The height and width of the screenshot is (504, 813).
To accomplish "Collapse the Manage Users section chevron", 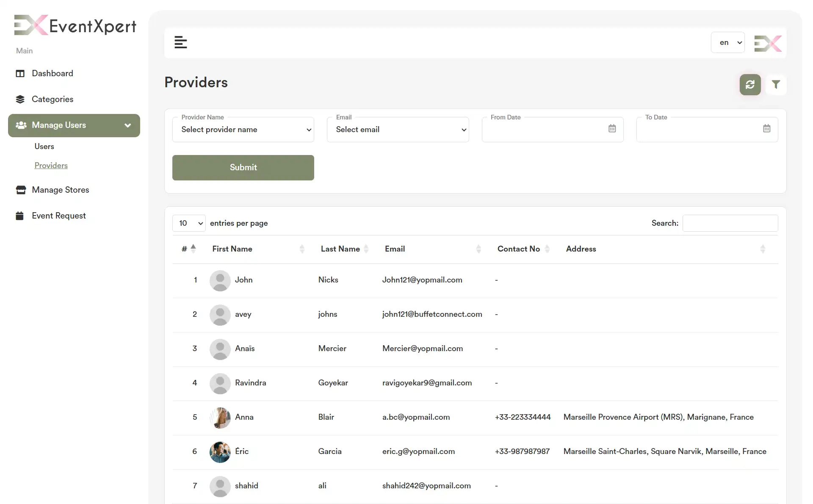I will point(127,125).
